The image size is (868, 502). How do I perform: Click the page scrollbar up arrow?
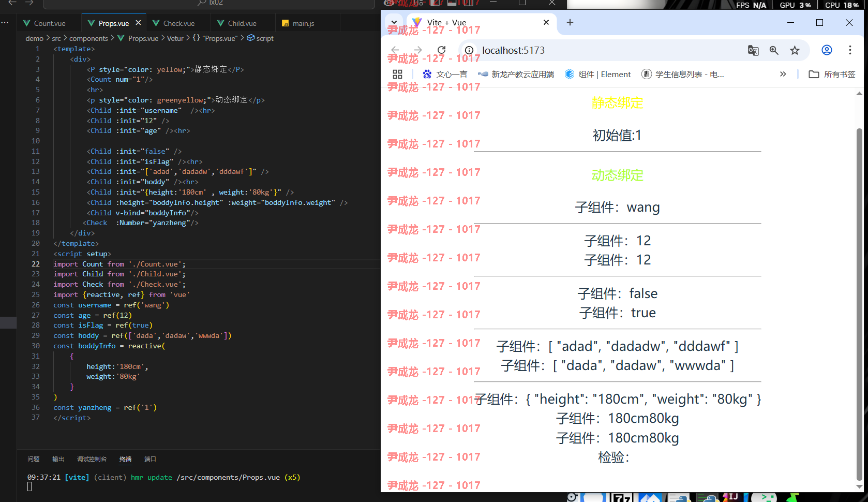[859, 94]
